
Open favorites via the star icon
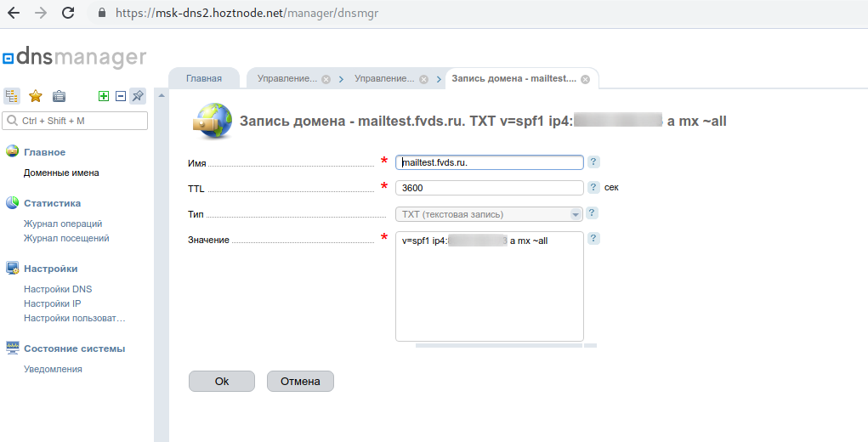click(x=36, y=96)
